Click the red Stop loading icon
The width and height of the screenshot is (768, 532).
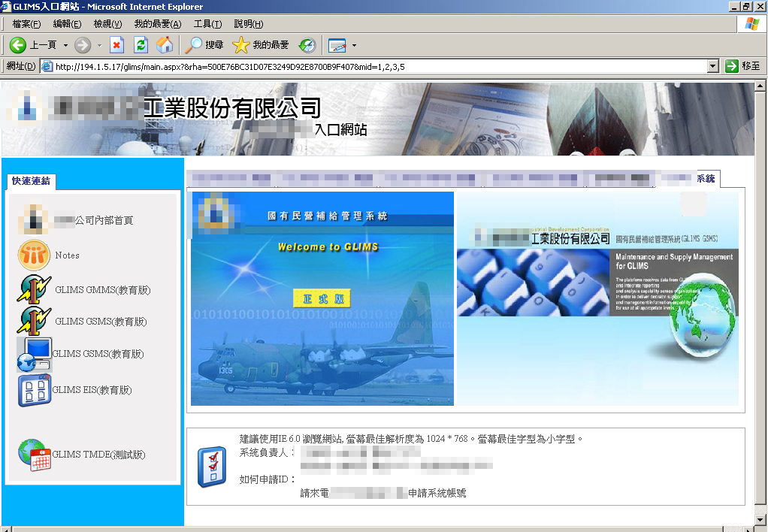(x=117, y=45)
